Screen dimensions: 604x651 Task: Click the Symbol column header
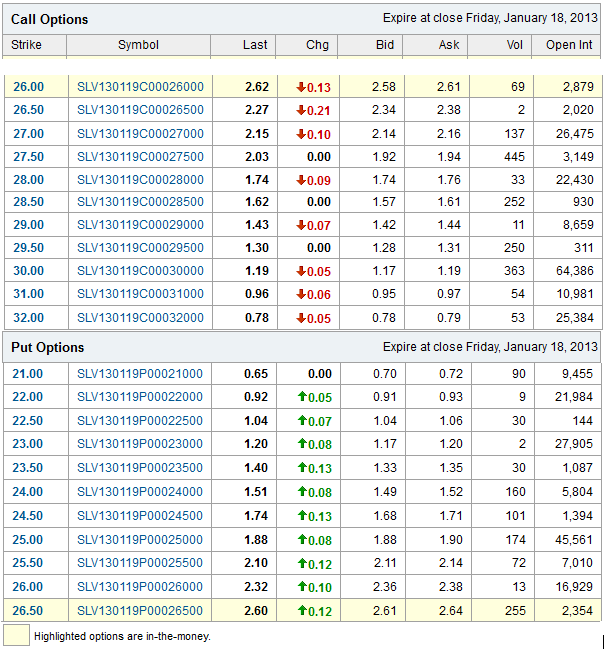pos(138,45)
